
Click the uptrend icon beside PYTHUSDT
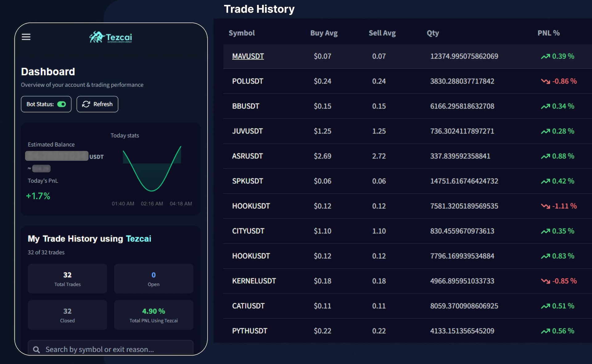pyautogui.click(x=545, y=331)
